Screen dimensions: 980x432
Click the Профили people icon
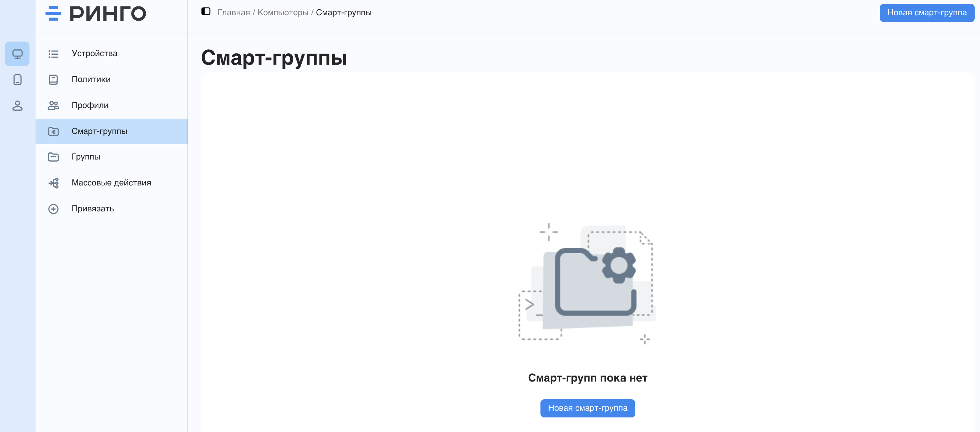point(53,106)
